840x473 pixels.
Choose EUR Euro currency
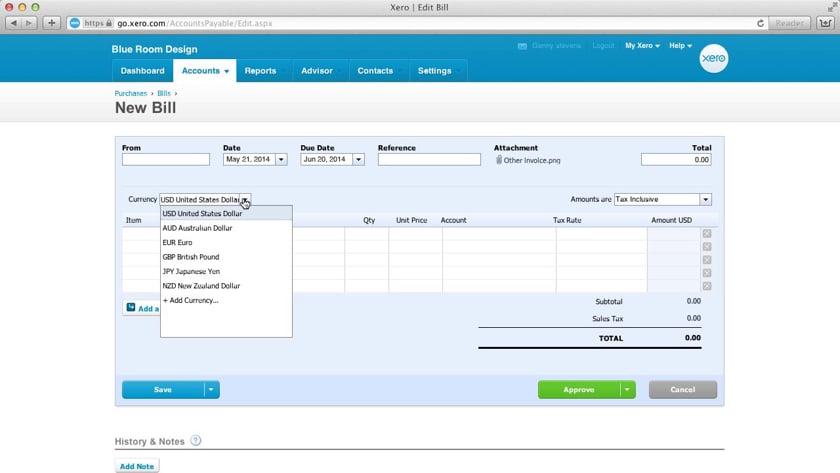point(226,242)
